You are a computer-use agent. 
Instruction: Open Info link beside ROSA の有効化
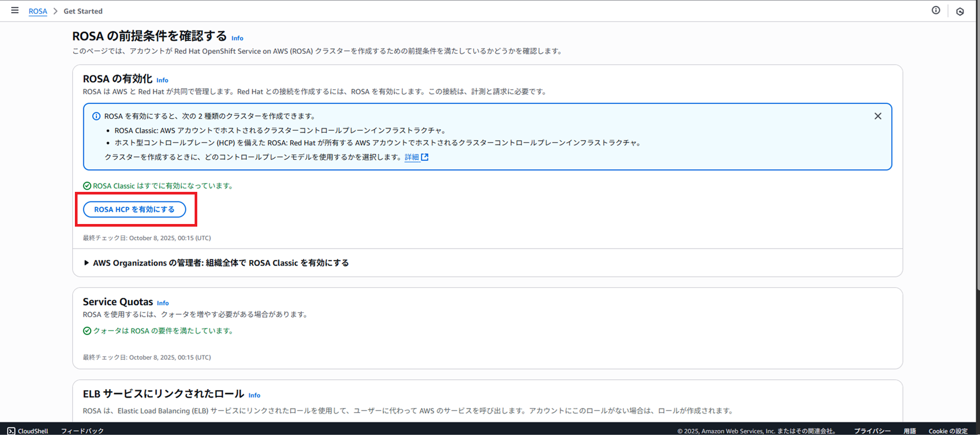tap(162, 80)
